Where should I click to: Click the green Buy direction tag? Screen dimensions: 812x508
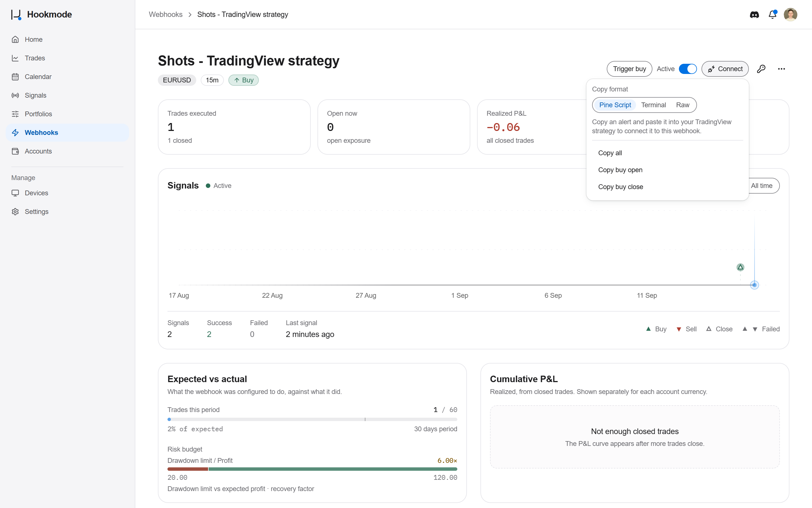pyautogui.click(x=244, y=80)
